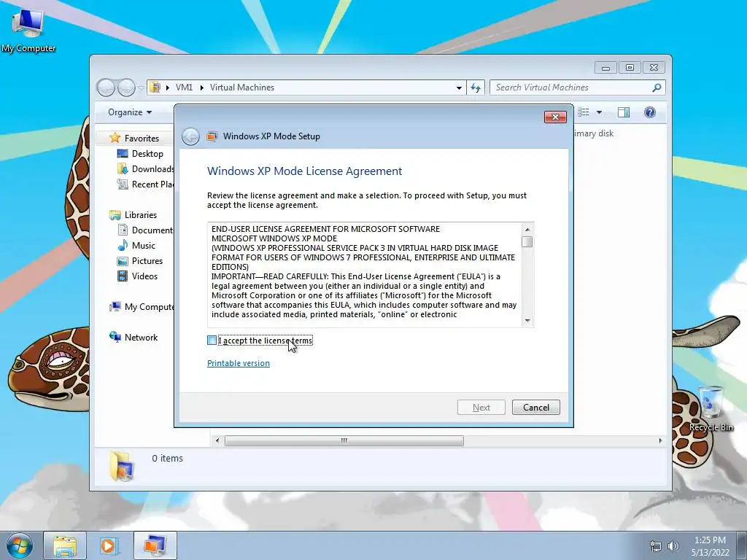Click the folder icon in the address bar

(155, 87)
